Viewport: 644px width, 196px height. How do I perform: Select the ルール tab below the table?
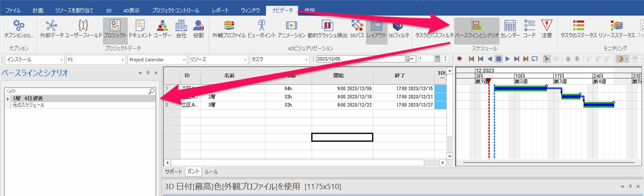point(211,171)
